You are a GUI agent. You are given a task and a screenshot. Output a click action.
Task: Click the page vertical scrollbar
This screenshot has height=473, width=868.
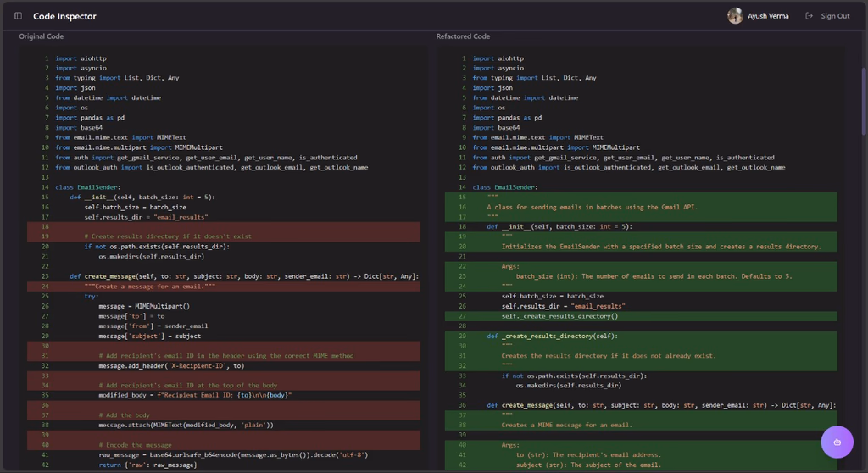pyautogui.click(x=864, y=101)
